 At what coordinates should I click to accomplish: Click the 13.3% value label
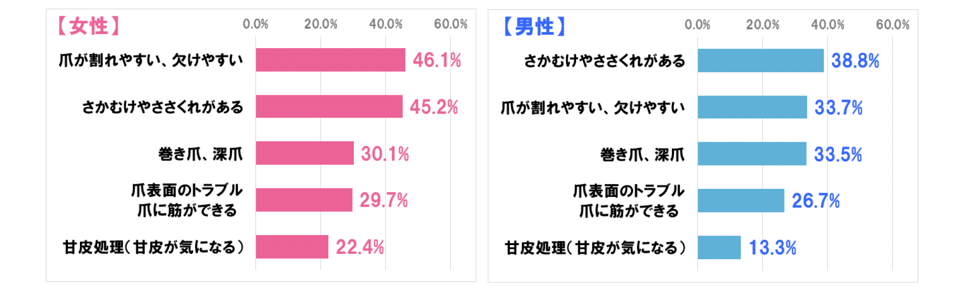point(772,248)
